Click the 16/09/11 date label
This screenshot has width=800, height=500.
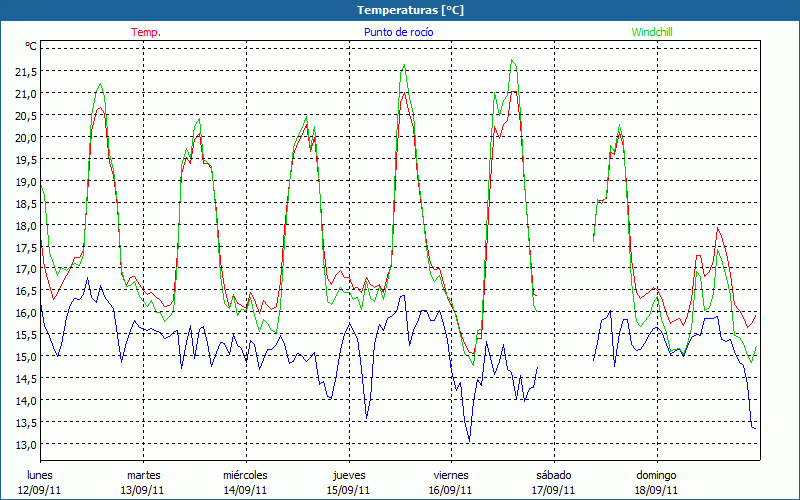(451, 490)
